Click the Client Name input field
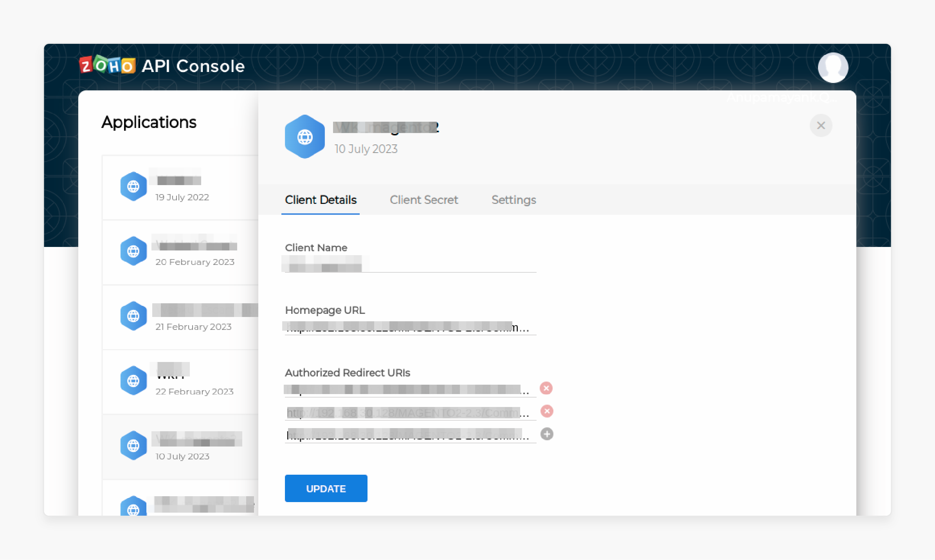The height and width of the screenshot is (560, 935). click(x=410, y=263)
